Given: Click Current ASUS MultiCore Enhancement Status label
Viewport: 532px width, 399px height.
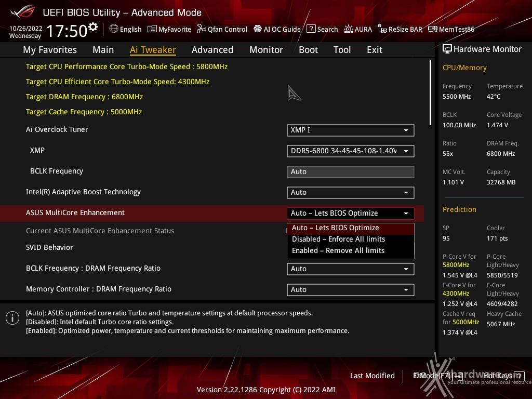Looking at the screenshot, I should click(100, 231).
